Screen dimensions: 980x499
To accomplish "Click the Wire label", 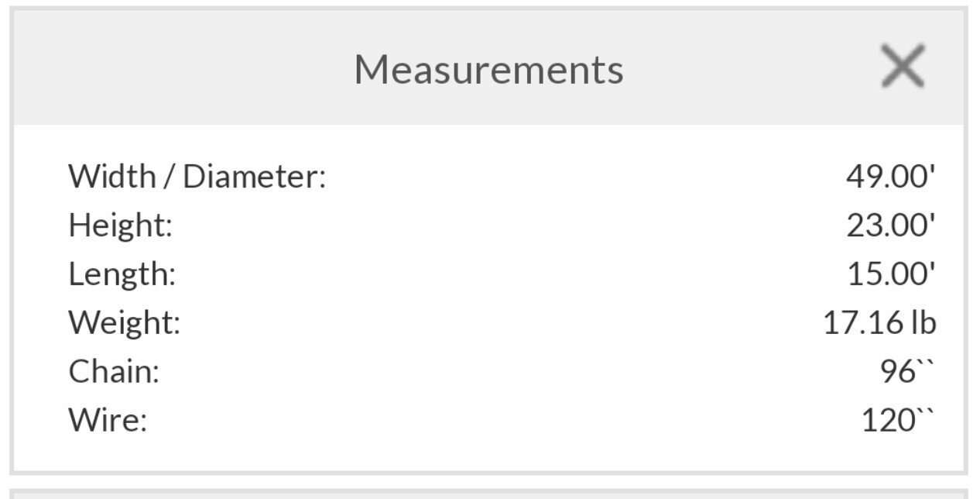I will click(x=108, y=420).
